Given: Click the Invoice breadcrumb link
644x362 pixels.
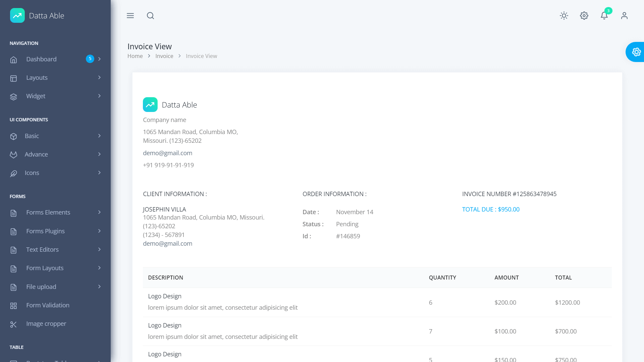Looking at the screenshot, I should tap(164, 56).
